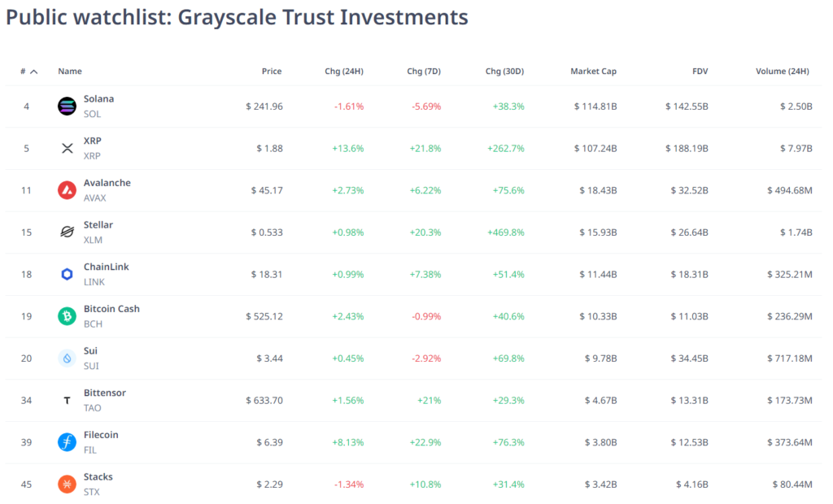
Task: Click the Chg (7D) column header
Action: click(x=424, y=71)
